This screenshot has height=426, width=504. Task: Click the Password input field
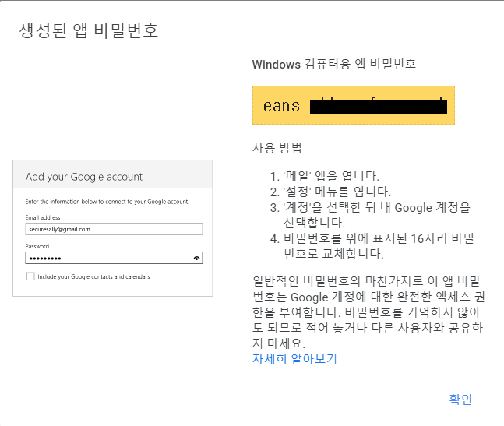(x=114, y=258)
